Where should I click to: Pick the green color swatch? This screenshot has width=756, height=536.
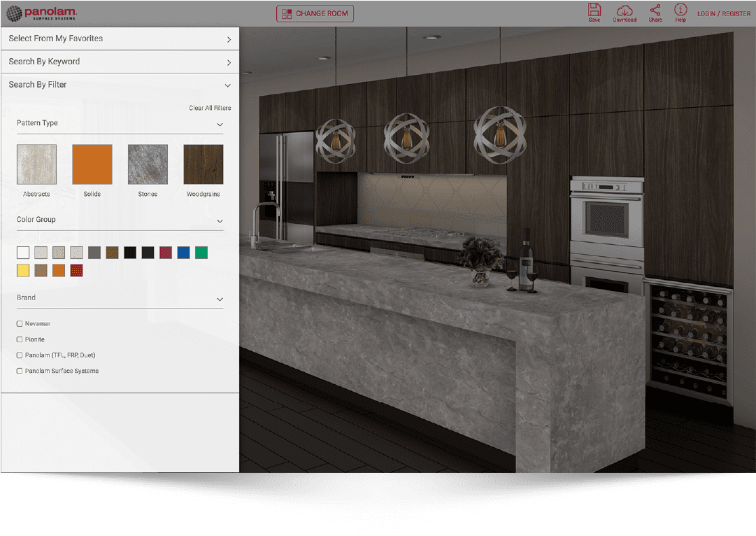point(201,253)
